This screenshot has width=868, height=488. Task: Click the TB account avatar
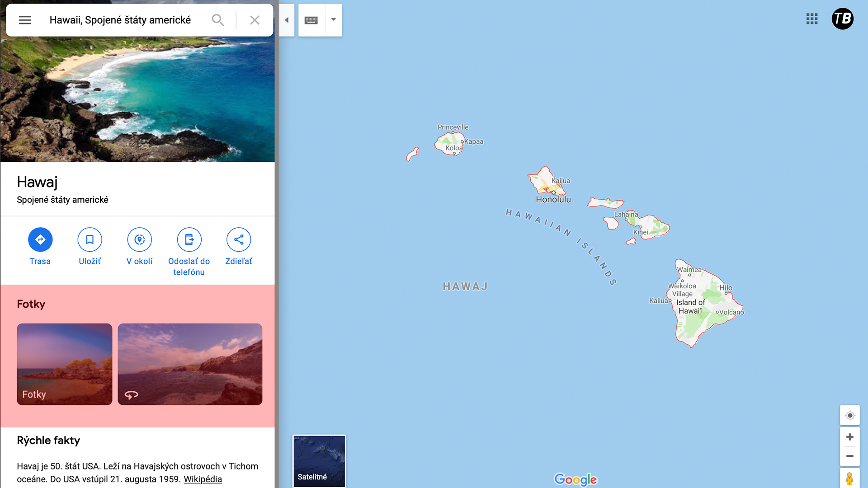click(x=843, y=19)
